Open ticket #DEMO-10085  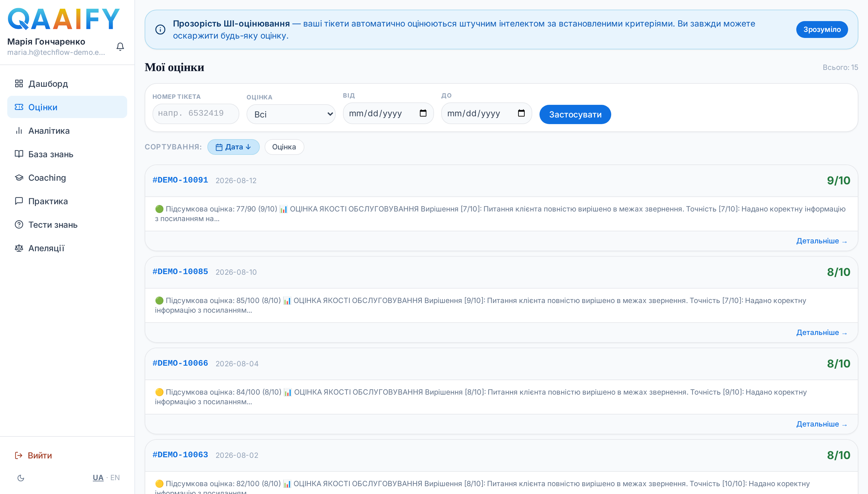click(180, 271)
